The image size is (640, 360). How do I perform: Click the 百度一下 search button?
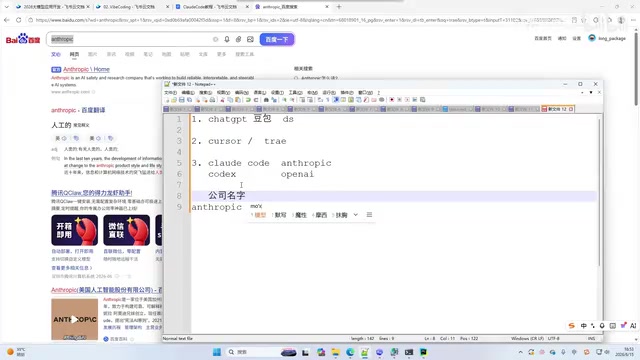pos(277,39)
